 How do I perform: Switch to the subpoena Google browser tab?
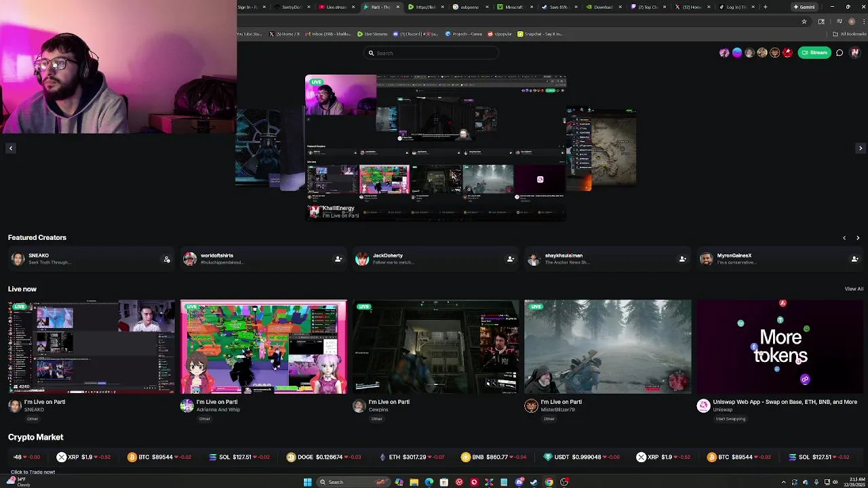click(470, 7)
